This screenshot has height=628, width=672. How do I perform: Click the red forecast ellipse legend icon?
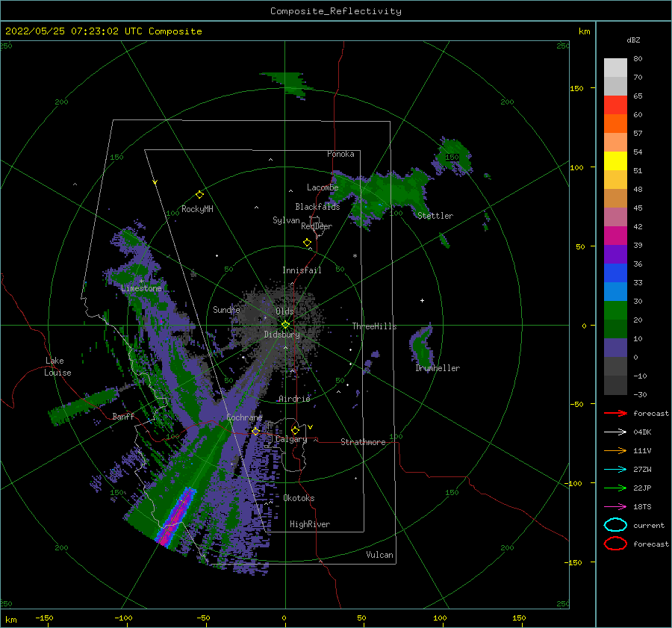(x=615, y=544)
